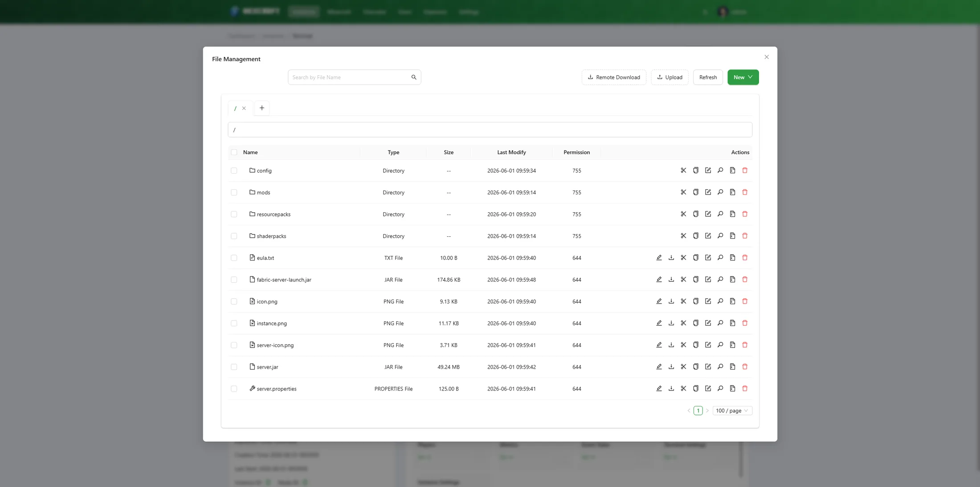Open the config folder
Viewport: 980px width, 487px height.
pyautogui.click(x=264, y=170)
